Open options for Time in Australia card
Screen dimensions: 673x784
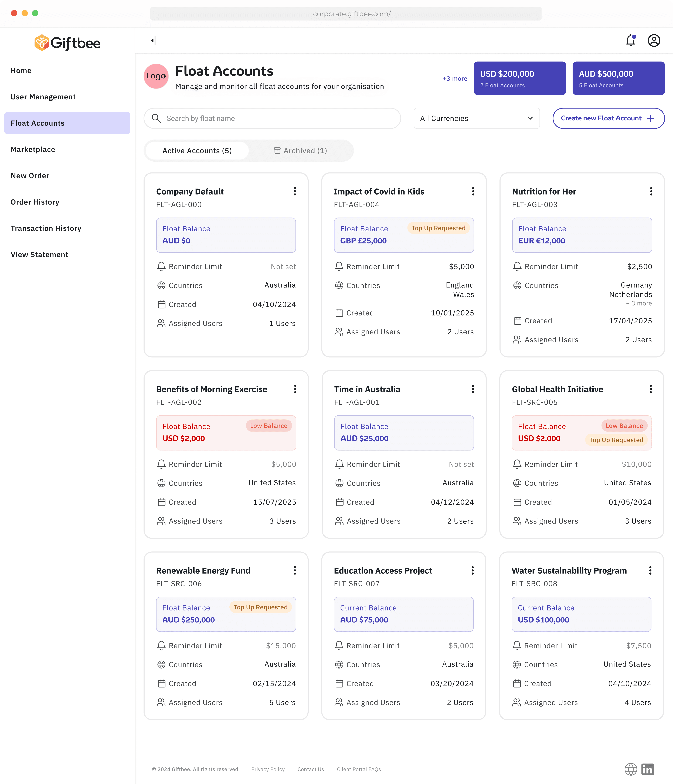pos(473,389)
